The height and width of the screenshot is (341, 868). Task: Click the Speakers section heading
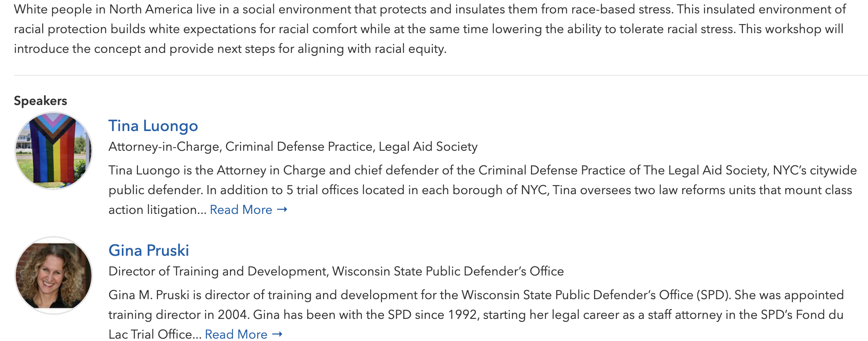(41, 101)
